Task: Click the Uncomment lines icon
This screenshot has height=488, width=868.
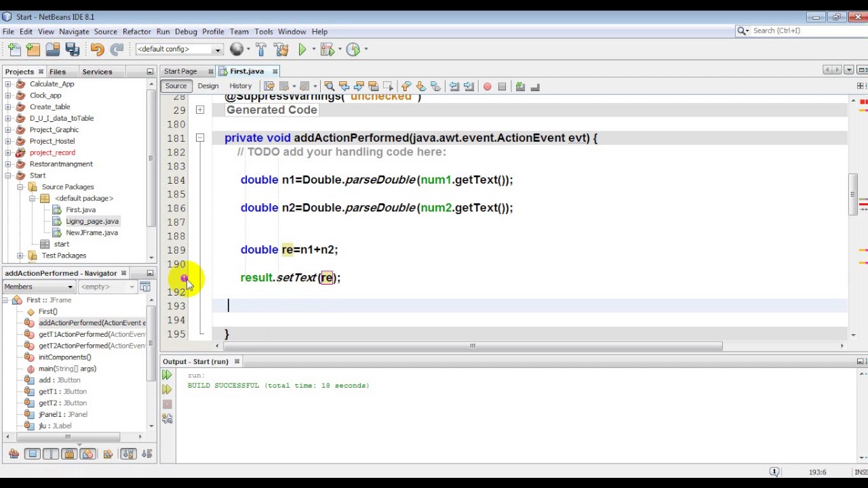Action: point(535,86)
